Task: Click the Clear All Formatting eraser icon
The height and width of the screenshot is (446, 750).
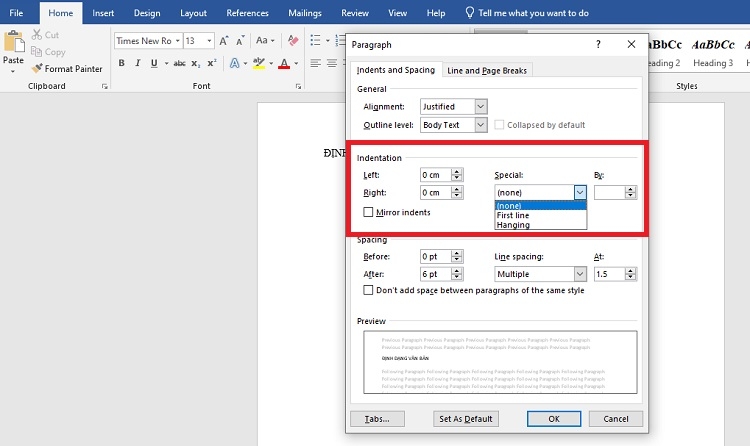Action: pyautogui.click(x=294, y=41)
